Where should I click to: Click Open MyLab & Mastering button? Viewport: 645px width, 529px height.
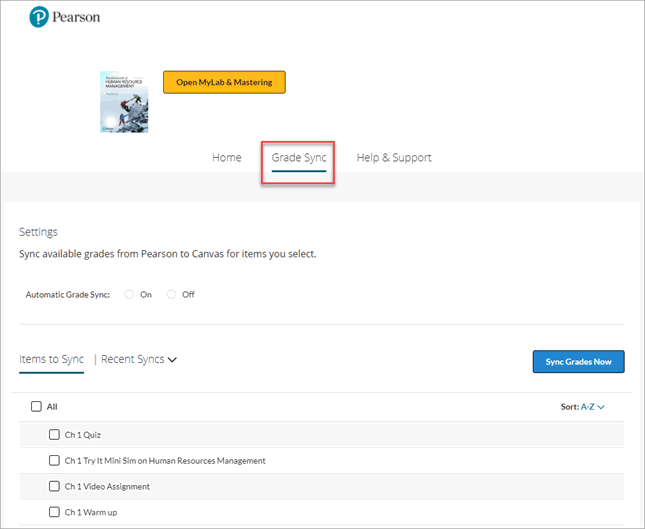(224, 82)
